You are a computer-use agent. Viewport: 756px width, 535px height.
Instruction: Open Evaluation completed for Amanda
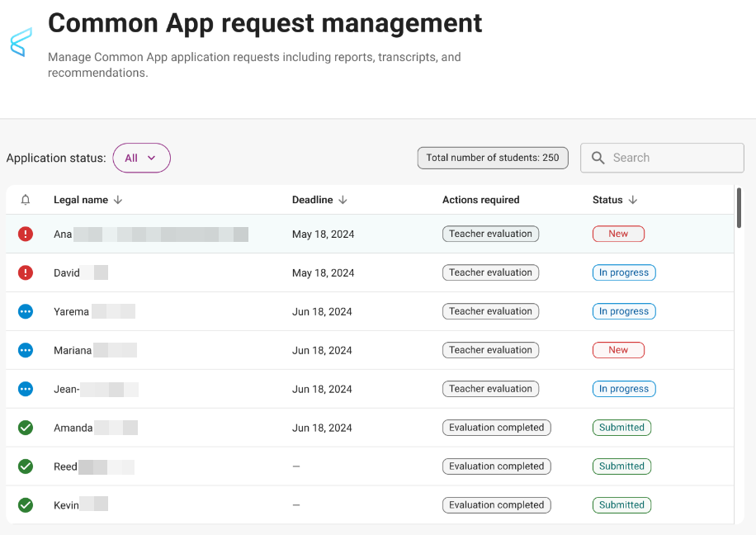pos(496,428)
